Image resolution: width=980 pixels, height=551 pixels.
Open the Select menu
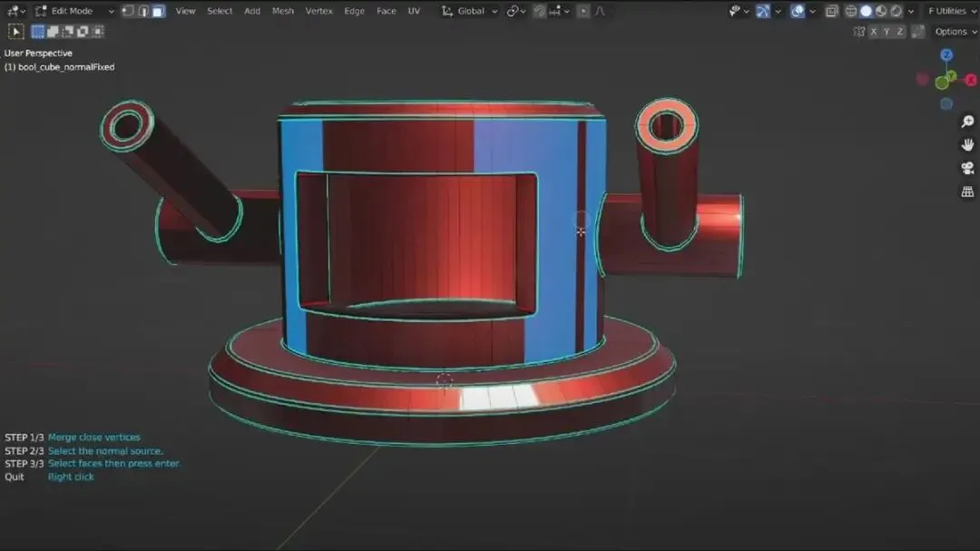(x=220, y=11)
